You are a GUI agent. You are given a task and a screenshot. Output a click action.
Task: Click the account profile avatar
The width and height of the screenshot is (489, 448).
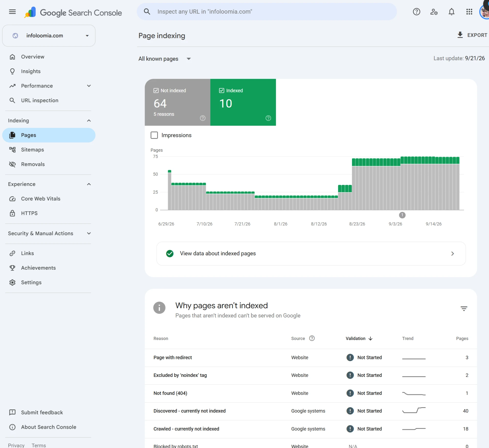[485, 12]
